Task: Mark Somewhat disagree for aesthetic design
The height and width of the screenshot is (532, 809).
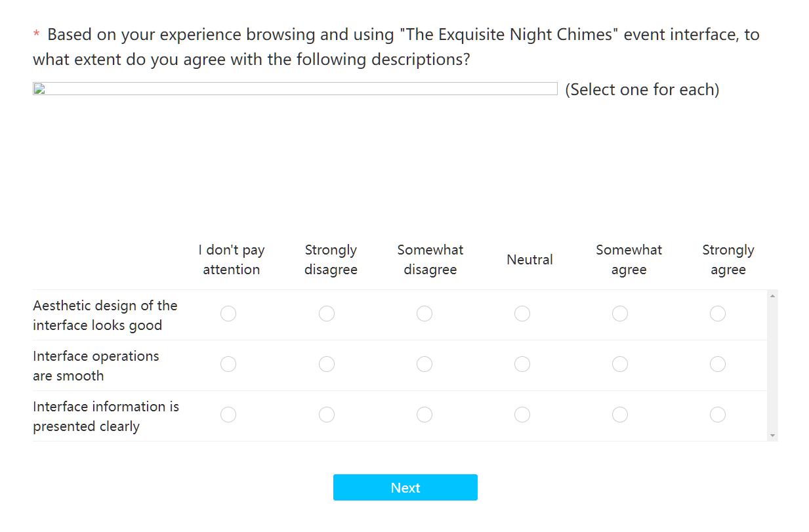Action: coord(424,314)
